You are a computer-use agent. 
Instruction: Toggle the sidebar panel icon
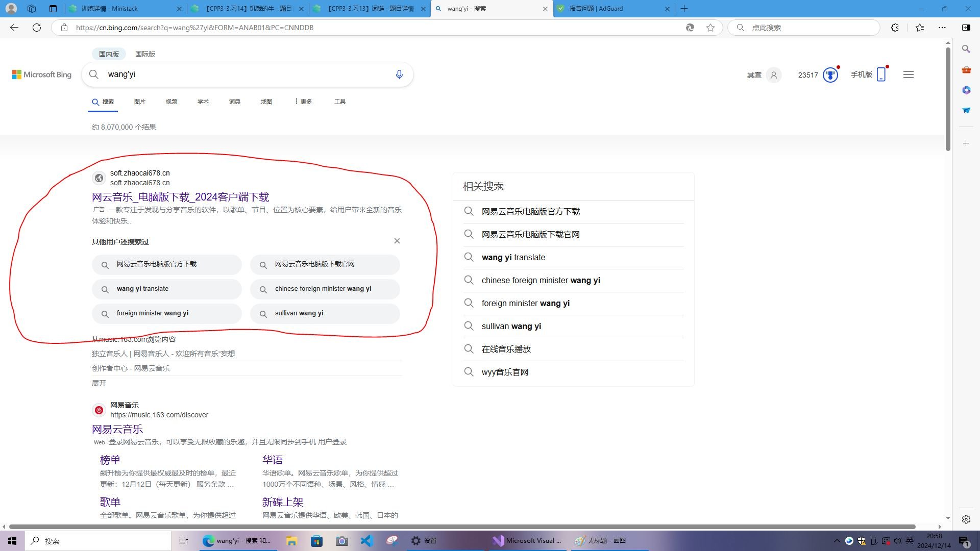tap(966, 28)
